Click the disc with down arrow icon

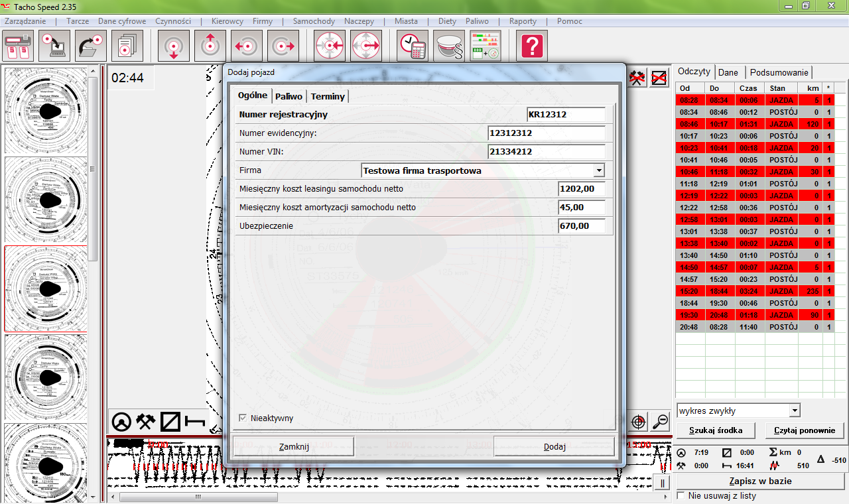point(174,46)
